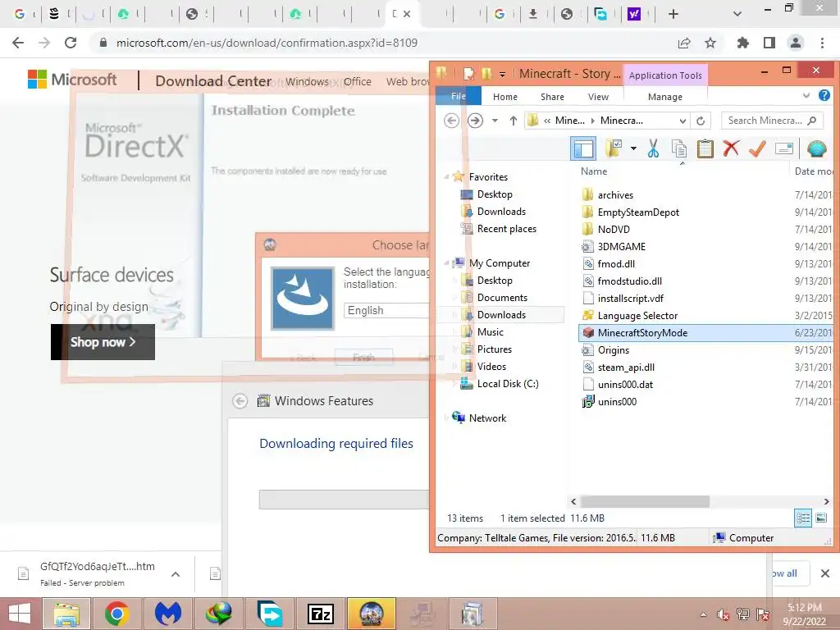
Task: Go forward in the Explorer window
Action: [x=475, y=121]
